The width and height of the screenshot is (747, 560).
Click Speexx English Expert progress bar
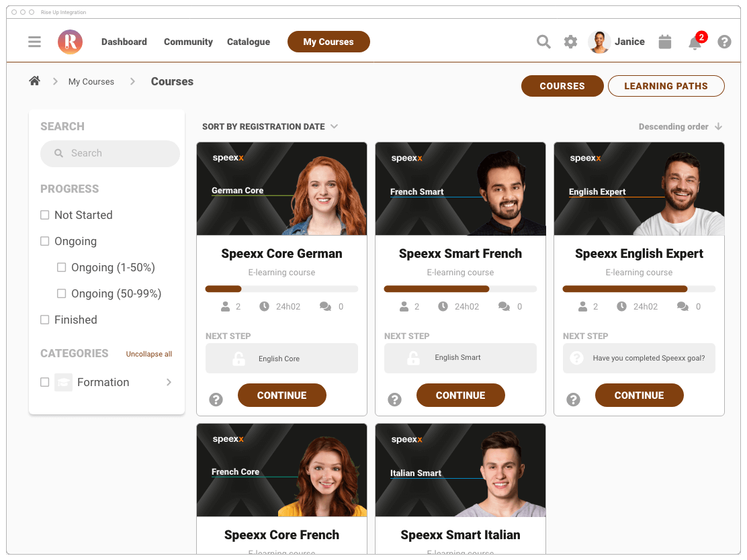[639, 289]
